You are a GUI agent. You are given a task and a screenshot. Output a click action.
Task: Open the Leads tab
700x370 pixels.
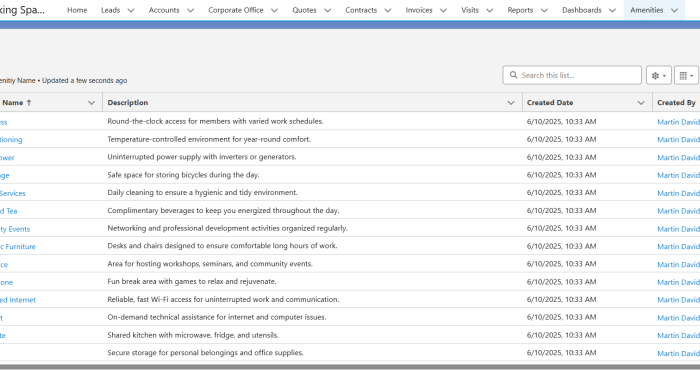click(110, 10)
